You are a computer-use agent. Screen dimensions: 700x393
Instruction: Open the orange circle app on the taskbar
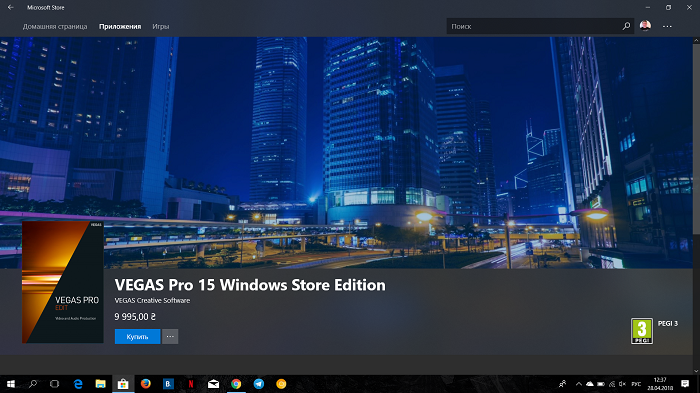[281, 384]
